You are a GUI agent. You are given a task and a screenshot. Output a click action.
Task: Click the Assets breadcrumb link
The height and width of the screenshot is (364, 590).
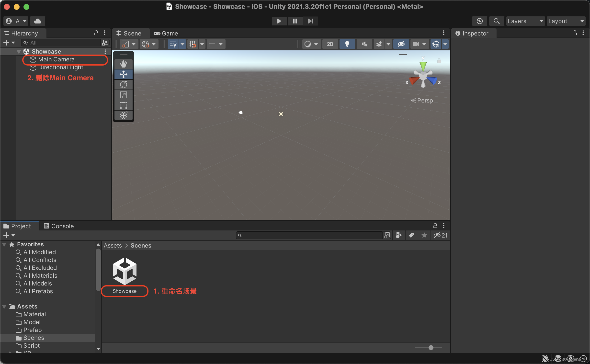coord(112,246)
